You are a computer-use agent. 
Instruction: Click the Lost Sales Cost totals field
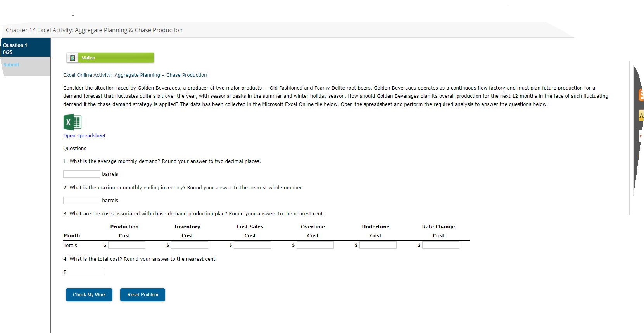point(252,245)
